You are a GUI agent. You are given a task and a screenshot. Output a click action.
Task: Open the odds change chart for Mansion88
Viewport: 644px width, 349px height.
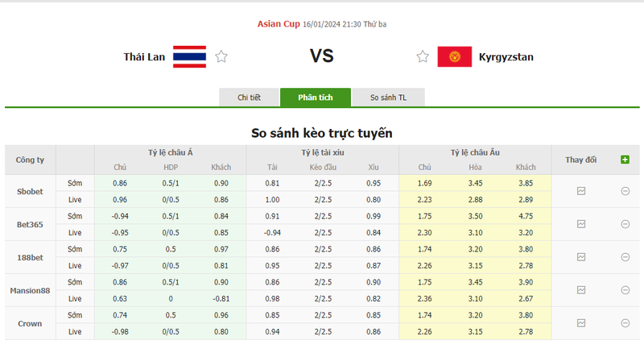(581, 290)
